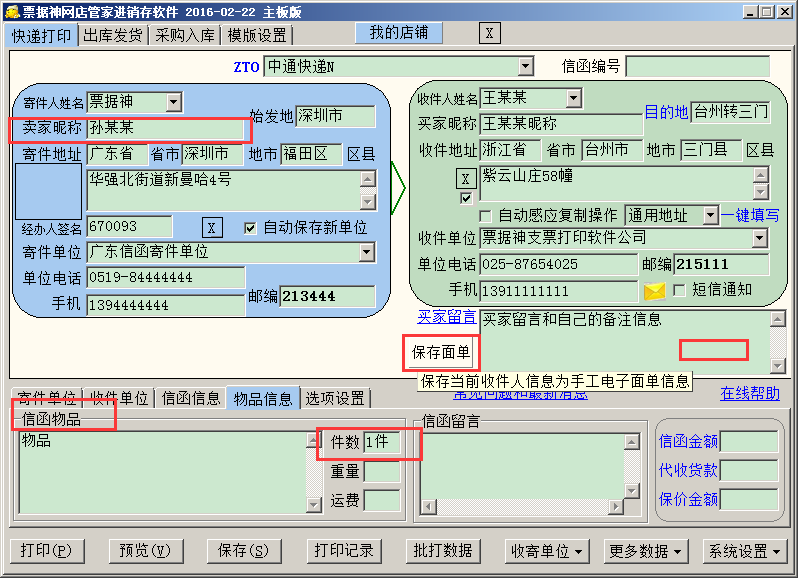Open the 物品信息 tab
Screen dimensions: 798x578
click(263, 398)
